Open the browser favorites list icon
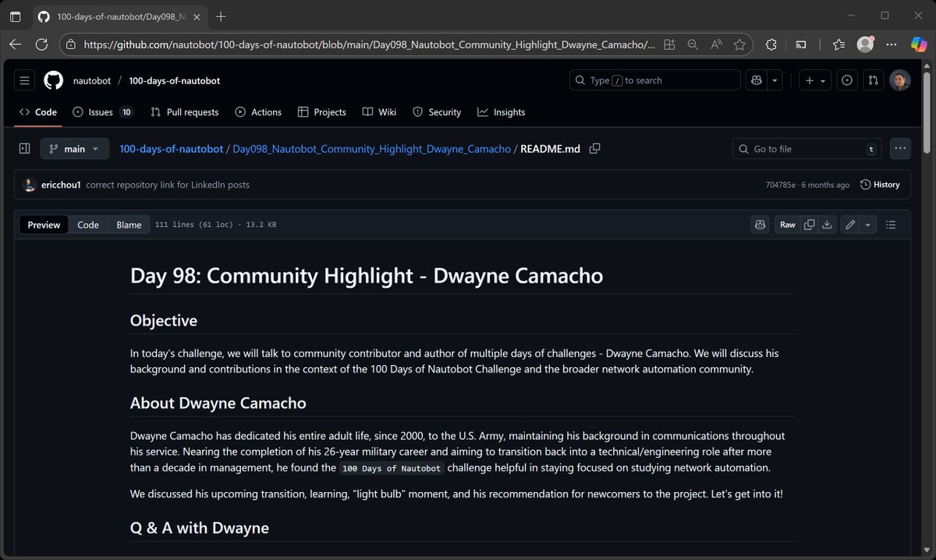The height and width of the screenshot is (560, 936). (x=838, y=44)
